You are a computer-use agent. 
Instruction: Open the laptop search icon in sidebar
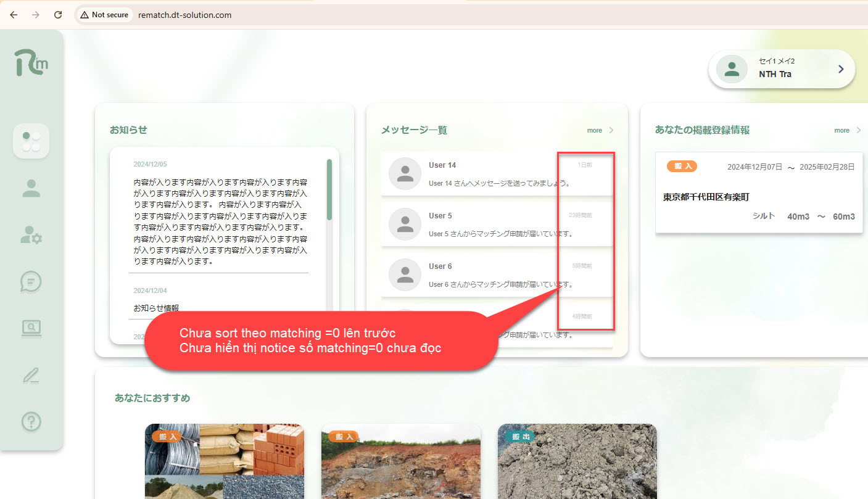click(31, 328)
